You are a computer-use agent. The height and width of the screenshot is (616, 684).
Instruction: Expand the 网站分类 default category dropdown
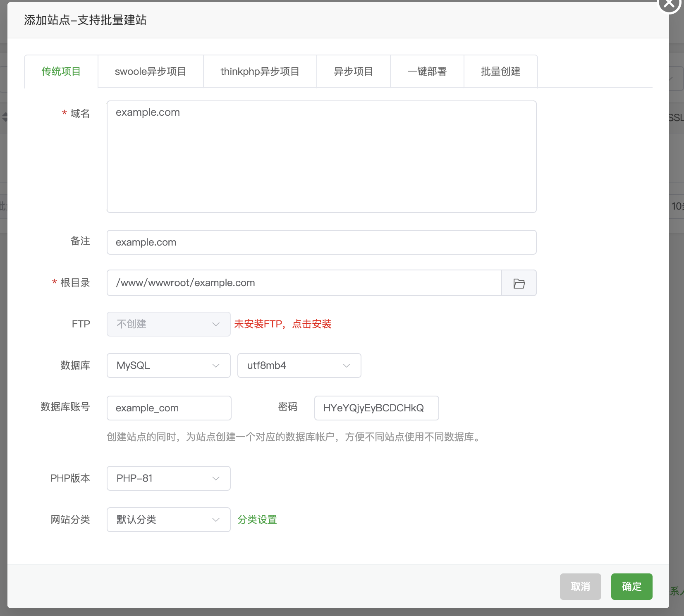point(168,520)
